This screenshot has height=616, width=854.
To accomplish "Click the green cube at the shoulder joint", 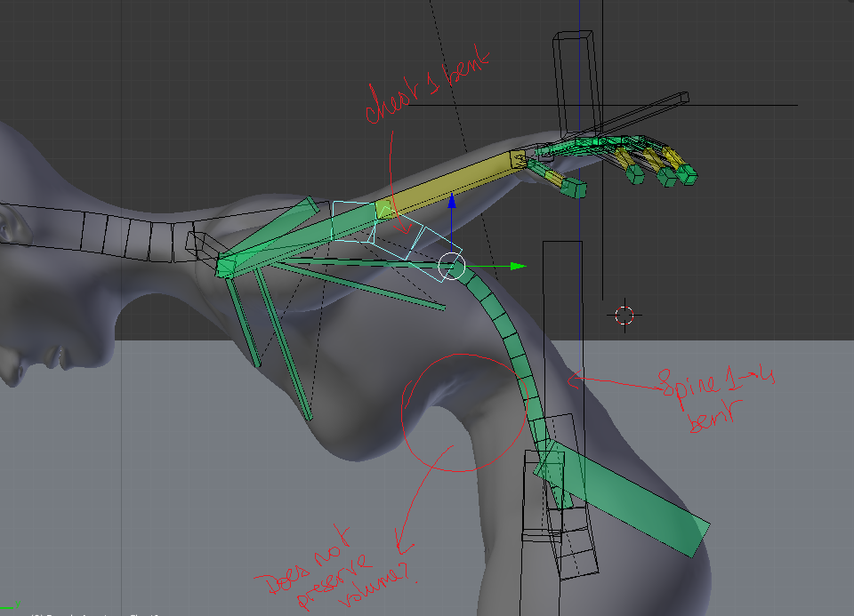I will [227, 266].
